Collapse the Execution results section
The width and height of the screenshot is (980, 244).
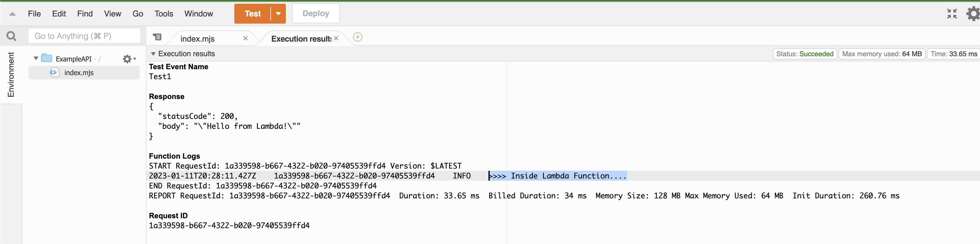(153, 54)
